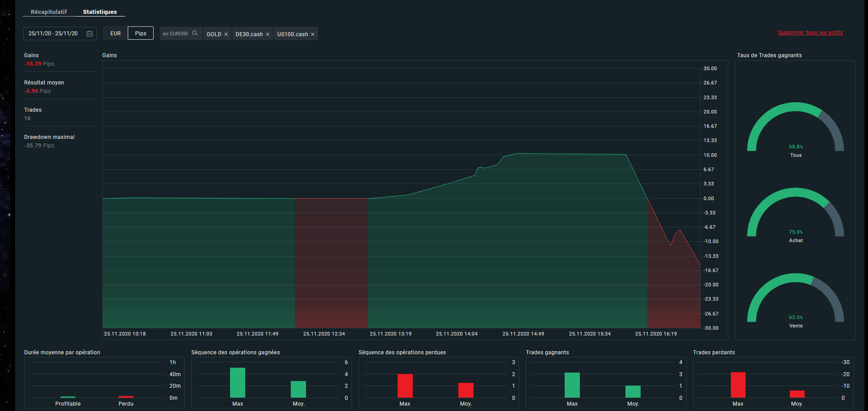This screenshot has height=411, width=868.
Task: Click Max bar in Trades gagnants chart
Action: 572,385
